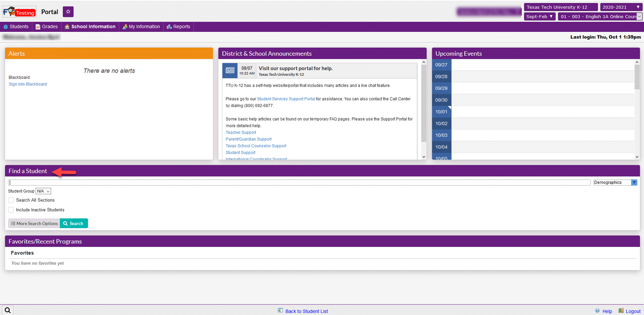Click Texas Tech University K-12 school selector
This screenshot has height=315, width=644.
point(561,7)
